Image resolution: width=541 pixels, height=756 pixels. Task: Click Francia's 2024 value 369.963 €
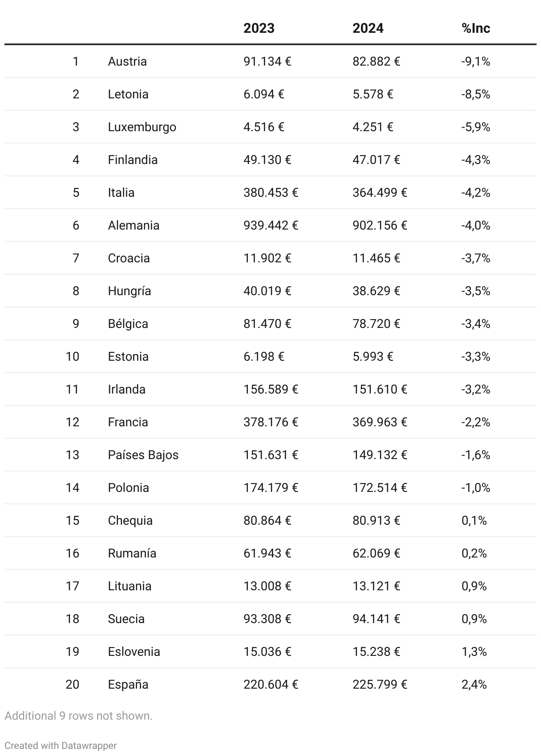380,422
